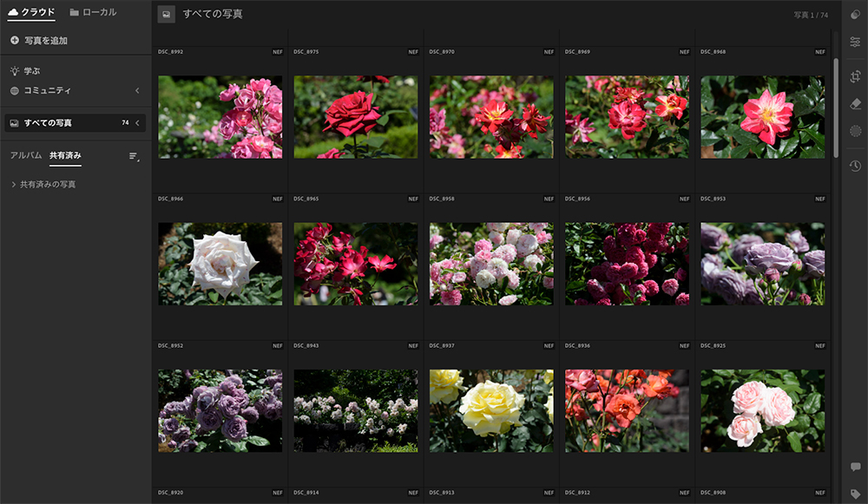Viewport: 868px width, 504px height.
Task: Select photo DSC_8970 thumbnail
Action: 491,117
